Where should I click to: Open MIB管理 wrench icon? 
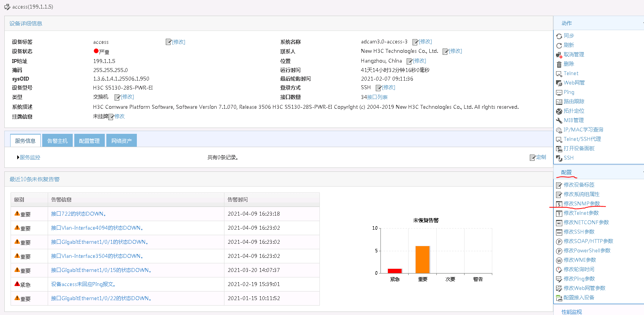point(559,121)
